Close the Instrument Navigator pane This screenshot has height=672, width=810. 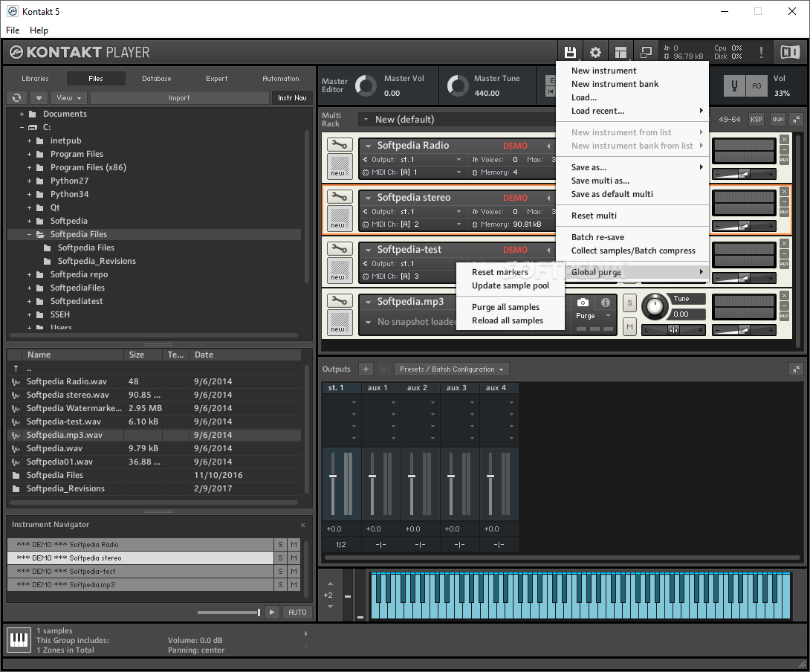pos(302,526)
